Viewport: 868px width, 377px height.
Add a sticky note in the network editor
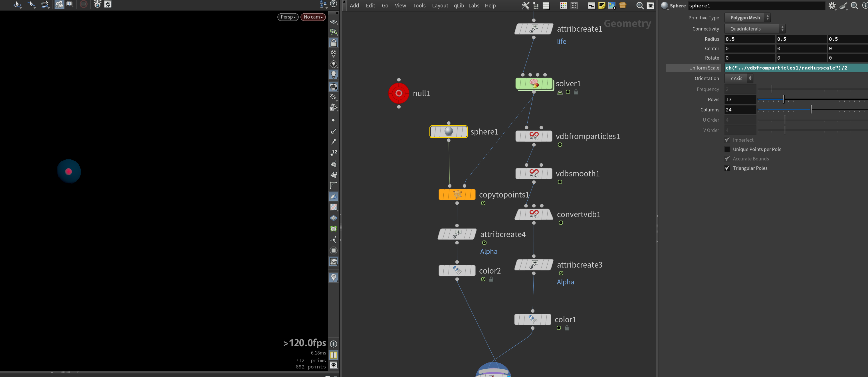601,5
